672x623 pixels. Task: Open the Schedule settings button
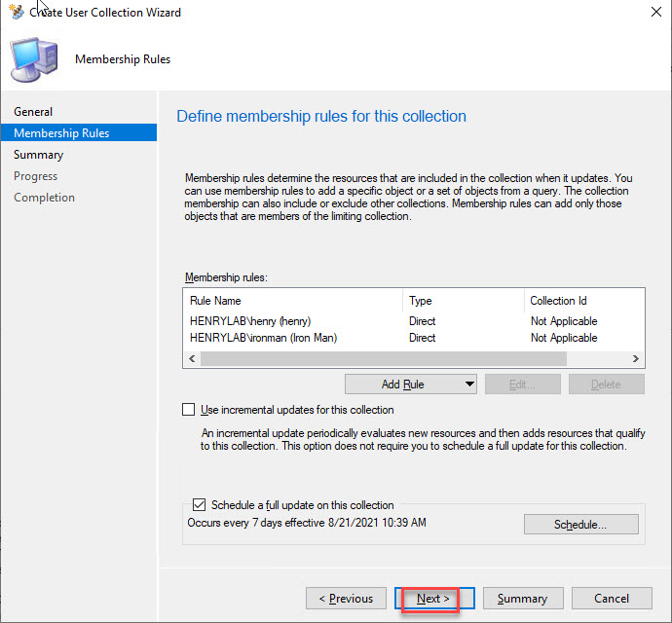pos(580,525)
